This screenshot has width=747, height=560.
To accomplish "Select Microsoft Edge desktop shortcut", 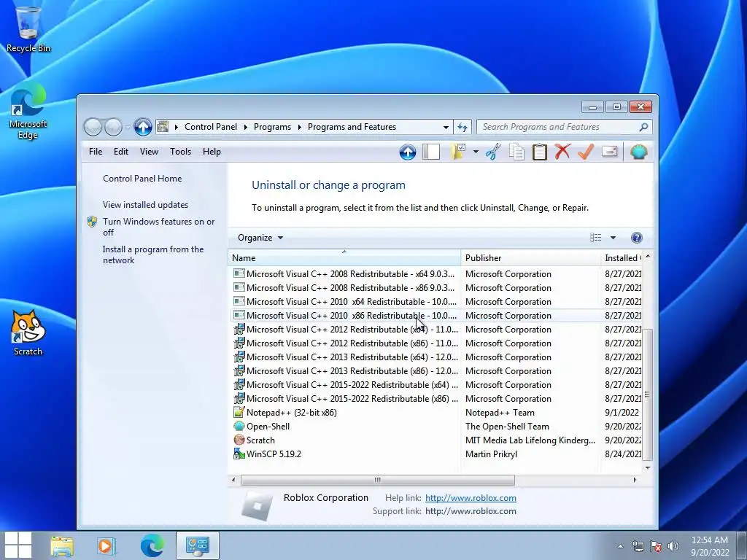I will (28, 111).
